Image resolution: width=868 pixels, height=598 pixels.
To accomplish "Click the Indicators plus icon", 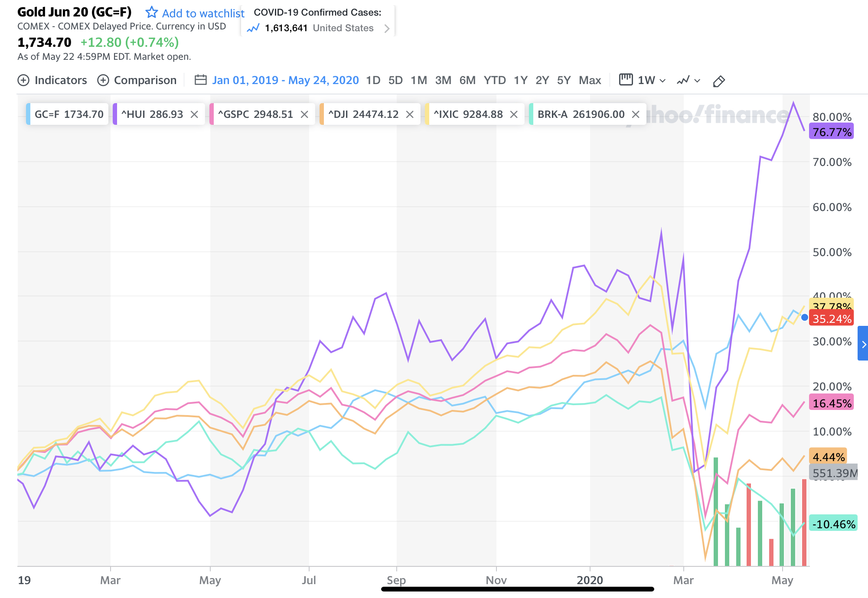I will pyautogui.click(x=23, y=81).
